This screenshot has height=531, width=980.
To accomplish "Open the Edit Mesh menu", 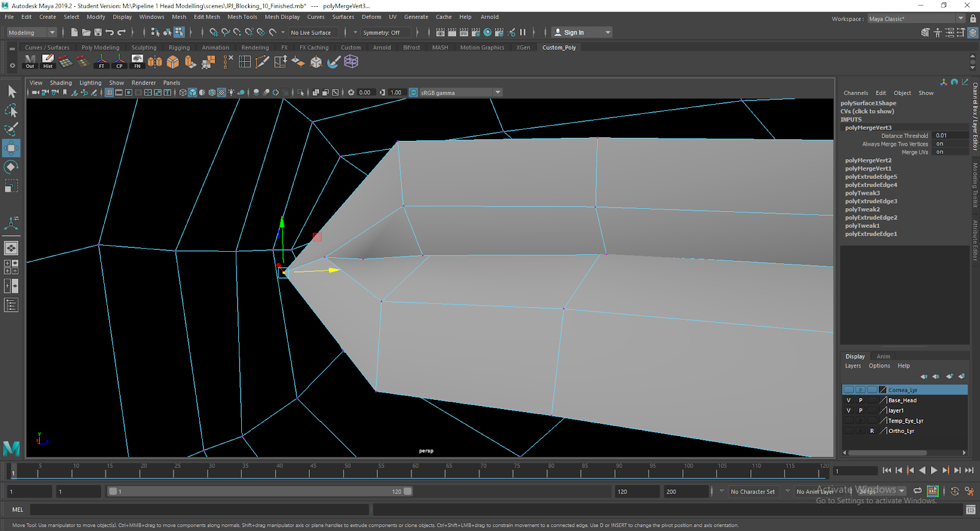I will tap(206, 17).
